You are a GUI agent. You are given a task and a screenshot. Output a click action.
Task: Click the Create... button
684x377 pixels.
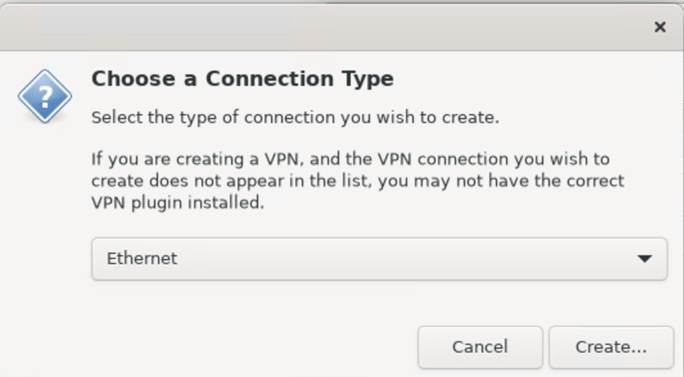tap(611, 347)
